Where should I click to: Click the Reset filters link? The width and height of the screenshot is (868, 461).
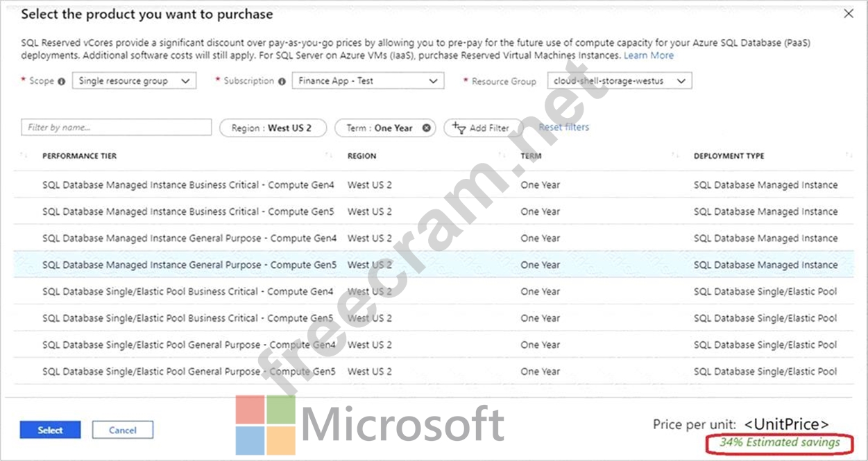pos(563,128)
